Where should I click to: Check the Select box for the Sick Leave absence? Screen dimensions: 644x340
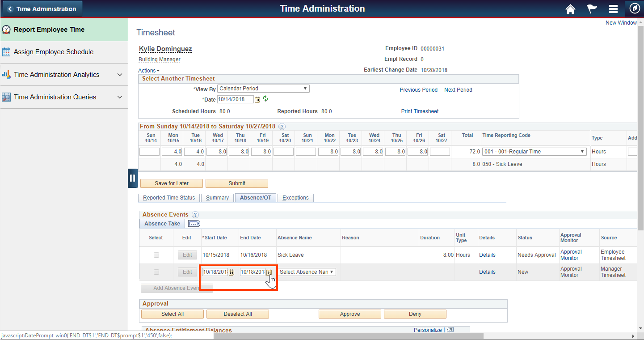pos(156,255)
